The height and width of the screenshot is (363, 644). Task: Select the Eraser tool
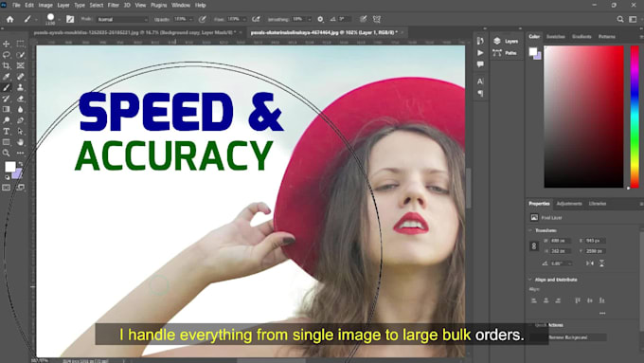point(20,99)
